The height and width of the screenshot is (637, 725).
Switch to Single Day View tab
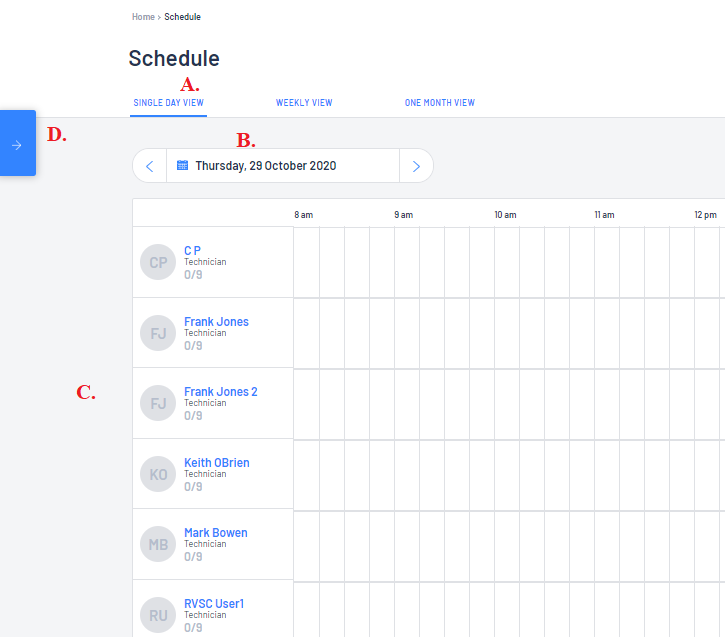click(x=168, y=103)
